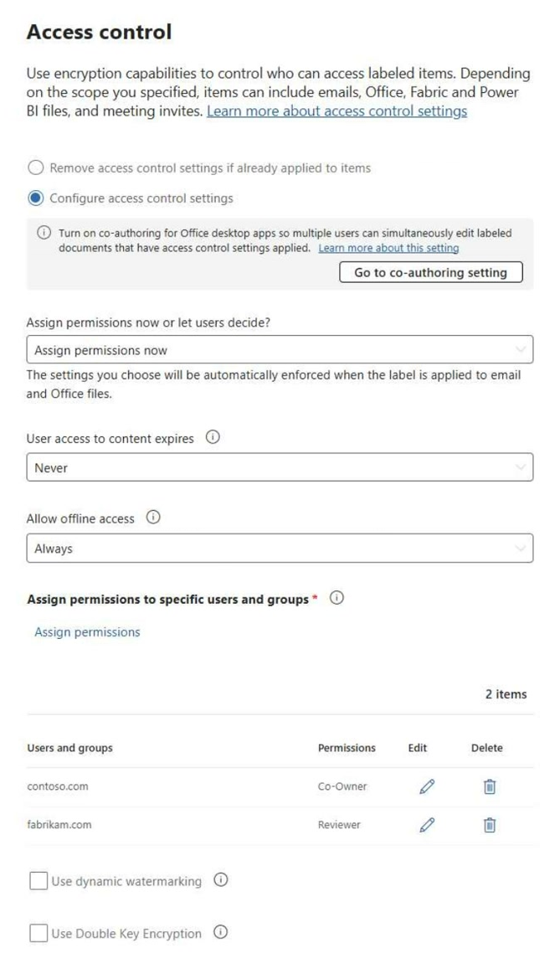Edit permissions for fabrikam.com

point(427,825)
